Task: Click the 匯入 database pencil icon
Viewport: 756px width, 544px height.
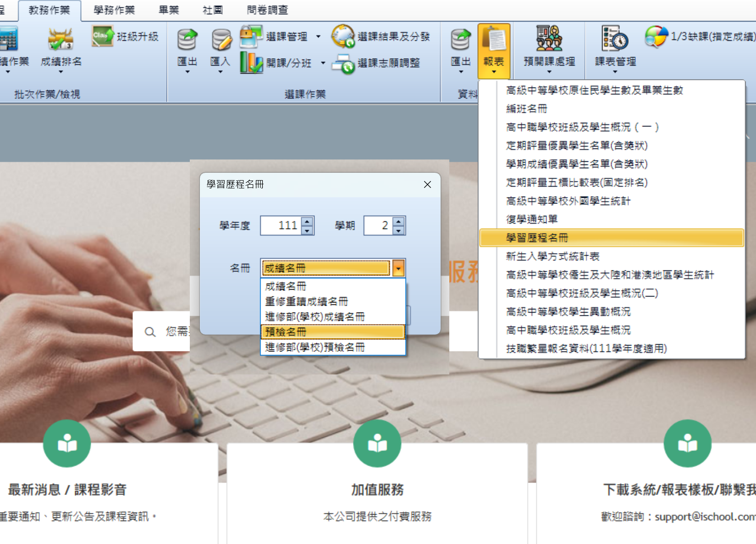Action: pyautogui.click(x=221, y=39)
